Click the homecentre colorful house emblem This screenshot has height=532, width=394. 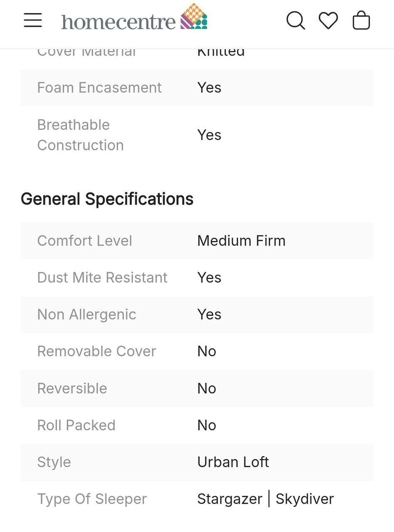point(193,16)
